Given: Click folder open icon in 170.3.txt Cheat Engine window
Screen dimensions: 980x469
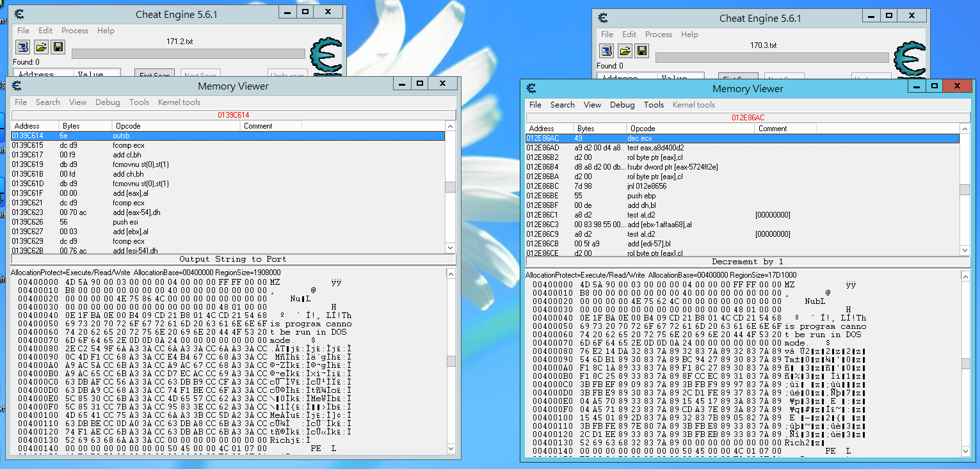Looking at the screenshot, I should coord(624,50).
